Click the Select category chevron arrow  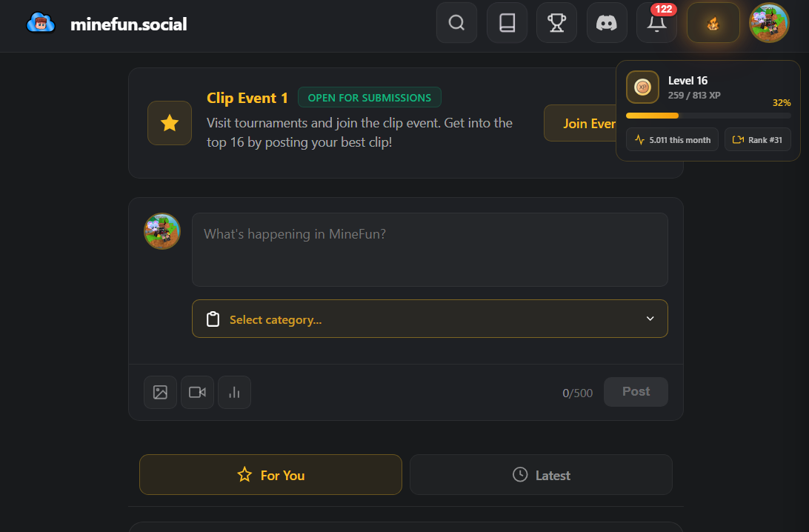pyautogui.click(x=650, y=319)
